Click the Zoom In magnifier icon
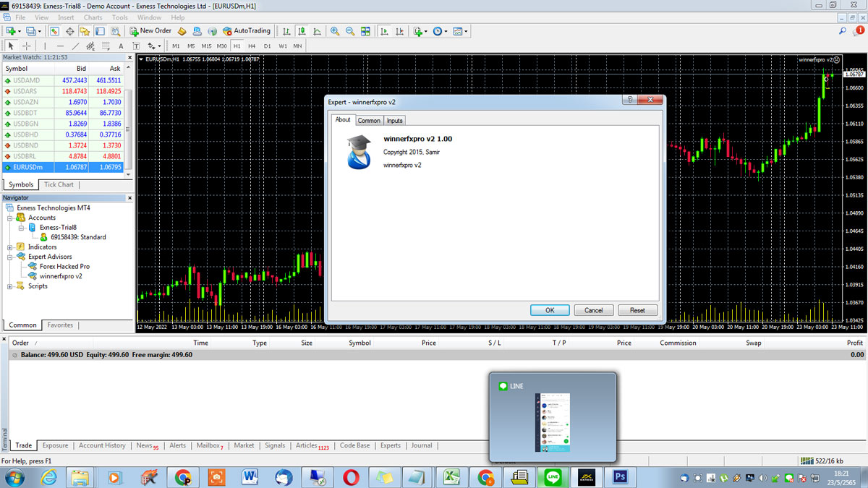The width and height of the screenshot is (868, 488). click(335, 31)
